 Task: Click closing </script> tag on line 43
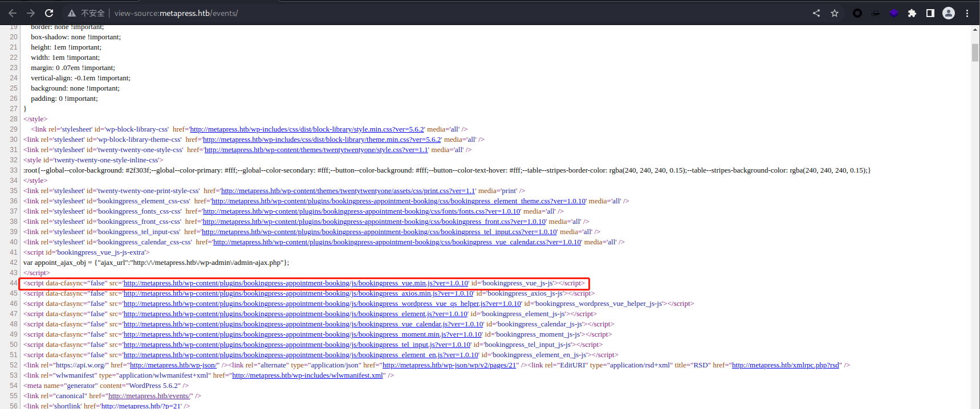(36, 273)
